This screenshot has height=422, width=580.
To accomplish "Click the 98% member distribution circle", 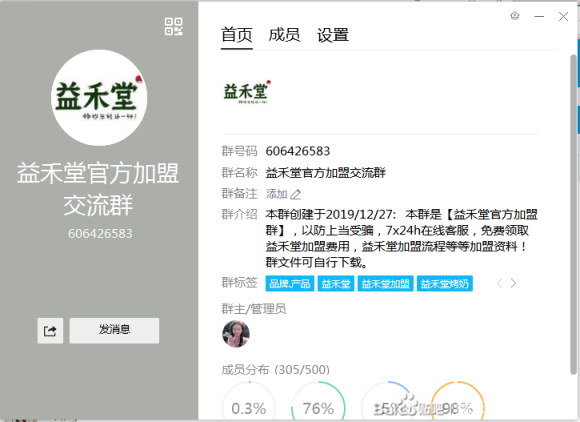I will [x=458, y=402].
